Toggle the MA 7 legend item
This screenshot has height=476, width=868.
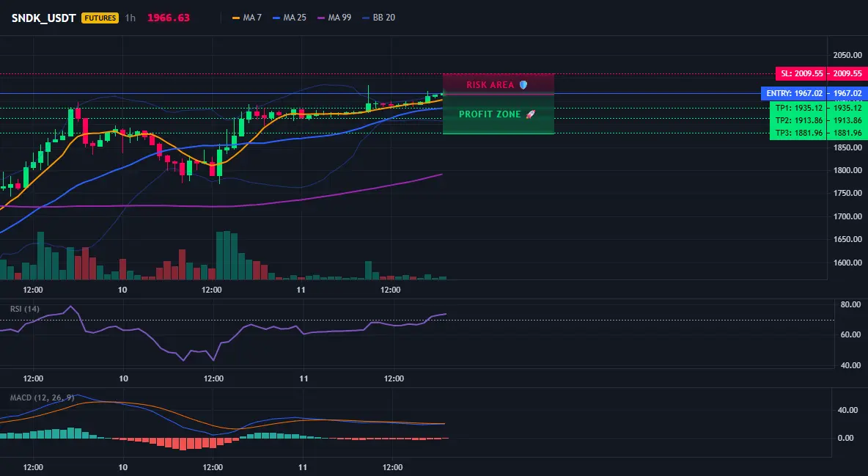pyautogui.click(x=247, y=18)
